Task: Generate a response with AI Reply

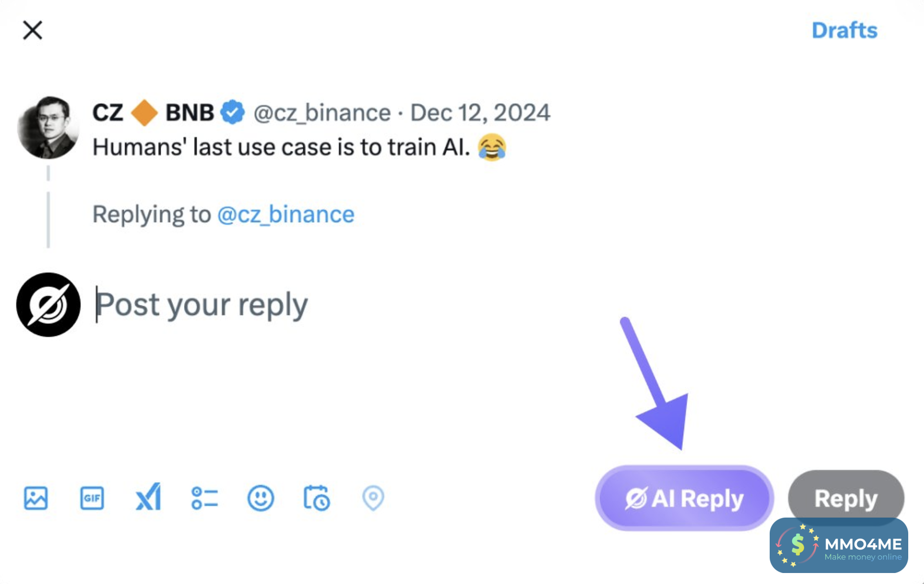Action: 684,498
